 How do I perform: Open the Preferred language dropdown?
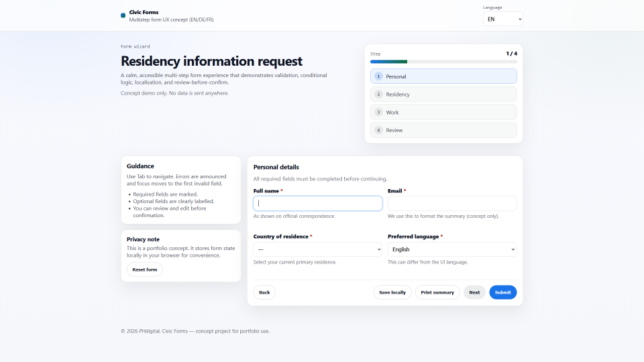pos(451,249)
